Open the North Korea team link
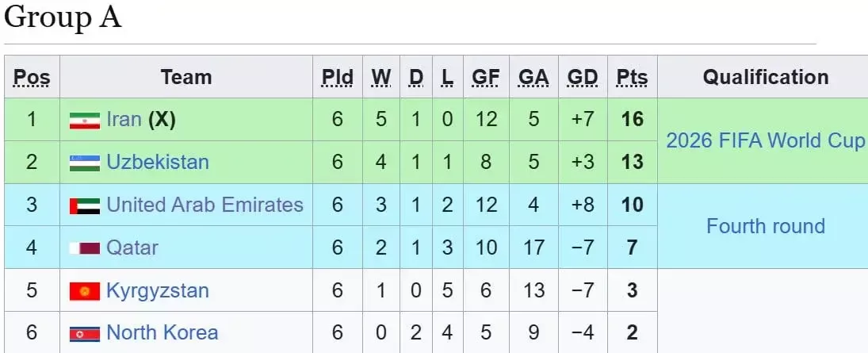The image size is (868, 353). [163, 332]
